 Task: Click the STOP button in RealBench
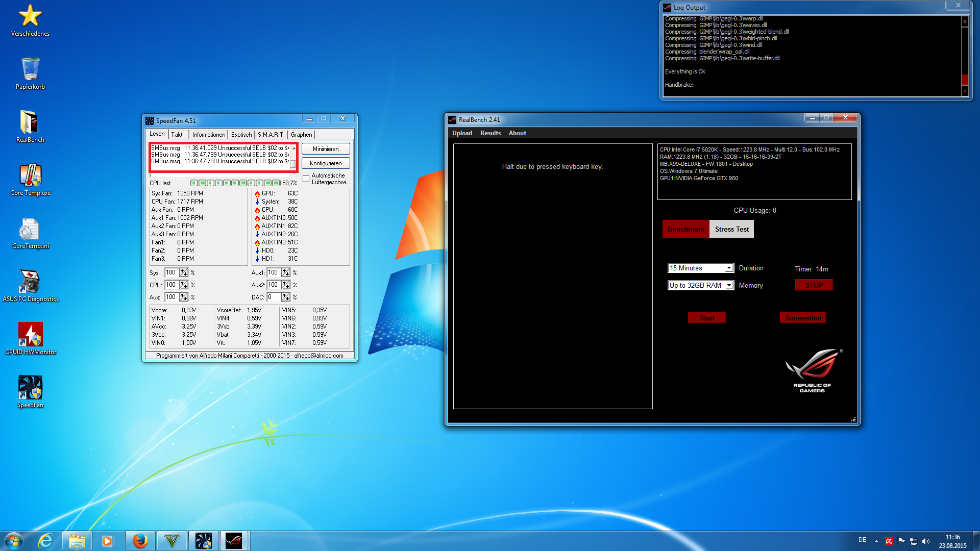[x=814, y=285]
